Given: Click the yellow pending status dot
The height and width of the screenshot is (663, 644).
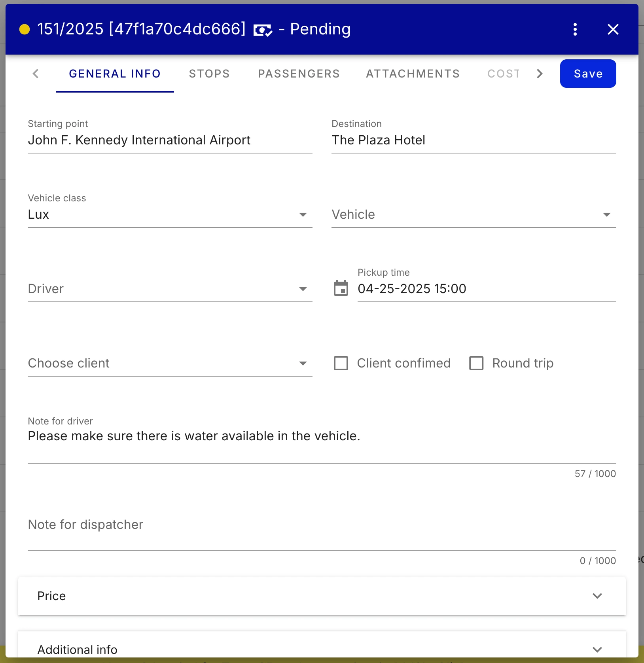Looking at the screenshot, I should pos(25,29).
